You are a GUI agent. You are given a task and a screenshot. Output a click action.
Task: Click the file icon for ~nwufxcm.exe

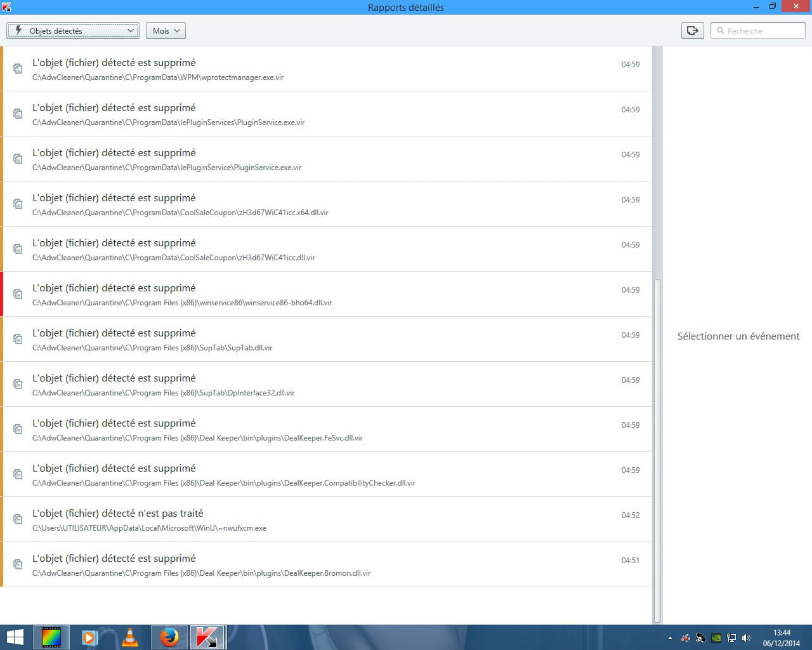tap(18, 519)
